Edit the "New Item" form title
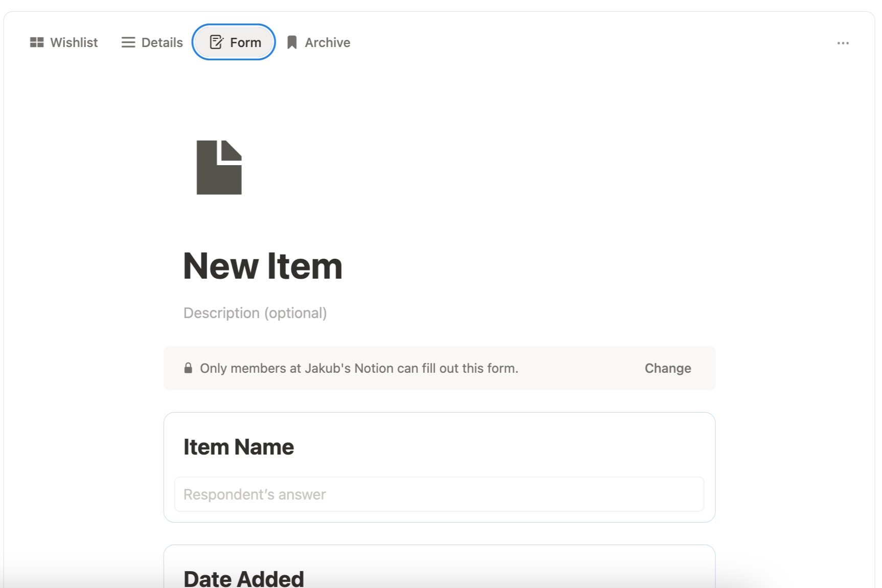The width and height of the screenshot is (882, 588). [x=263, y=266]
